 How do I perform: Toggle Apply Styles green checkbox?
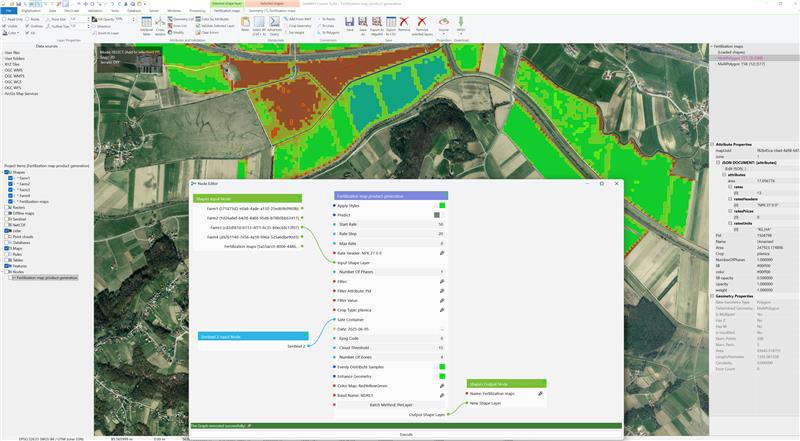442,205
